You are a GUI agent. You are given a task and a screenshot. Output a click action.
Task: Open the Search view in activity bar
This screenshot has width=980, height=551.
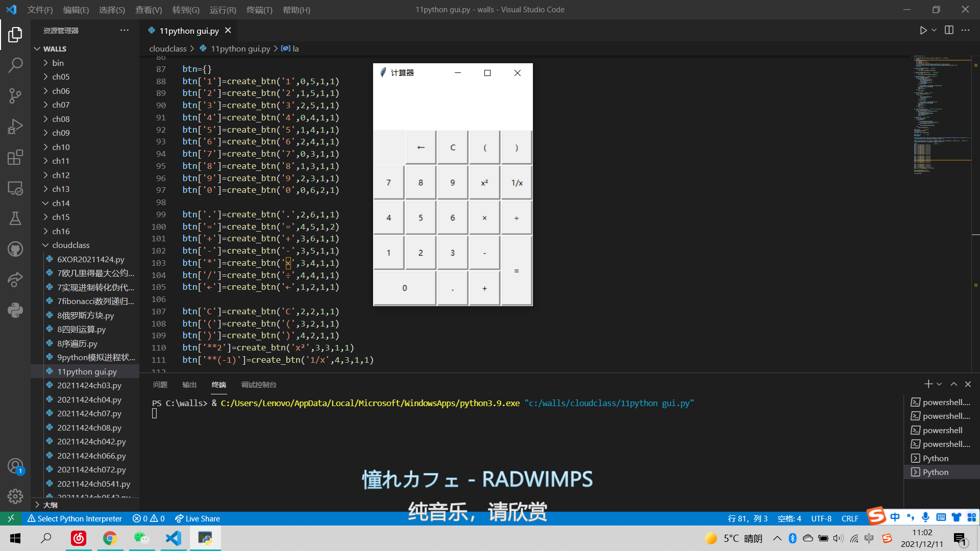pos(15,65)
